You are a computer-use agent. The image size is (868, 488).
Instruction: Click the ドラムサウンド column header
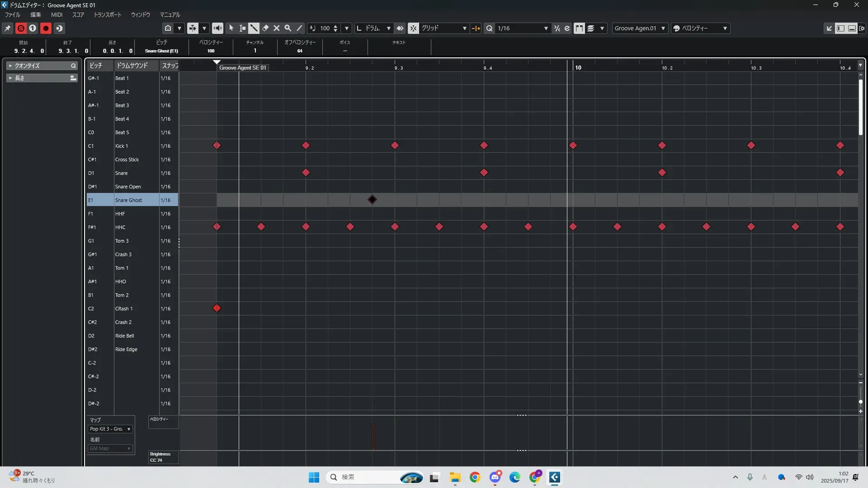click(132, 66)
